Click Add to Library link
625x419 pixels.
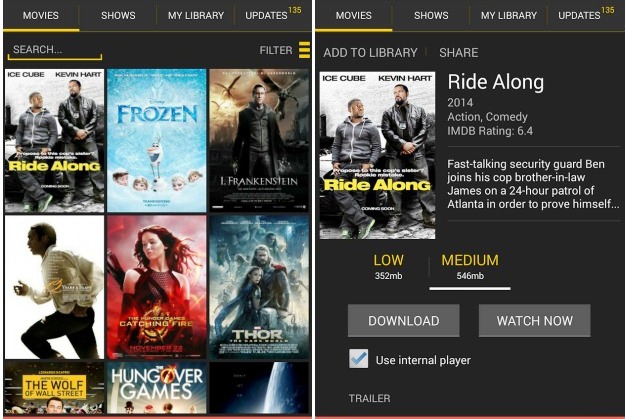(370, 53)
